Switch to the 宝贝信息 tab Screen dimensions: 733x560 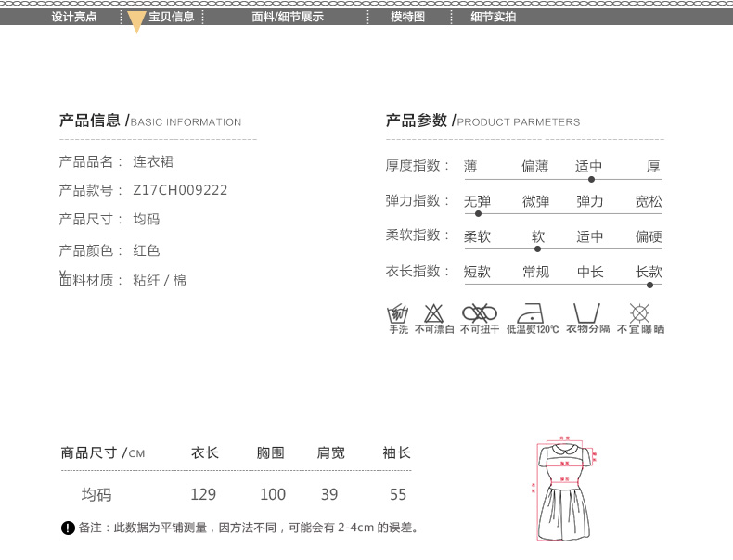coord(172,17)
